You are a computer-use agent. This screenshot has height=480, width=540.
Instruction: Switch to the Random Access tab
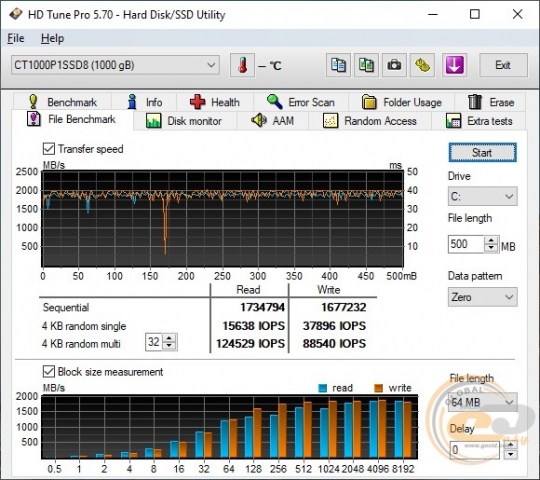370,121
